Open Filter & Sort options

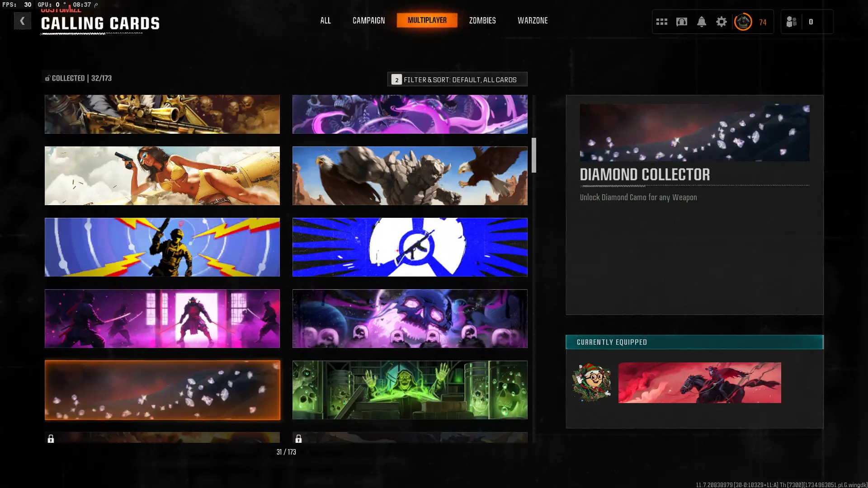pos(457,80)
